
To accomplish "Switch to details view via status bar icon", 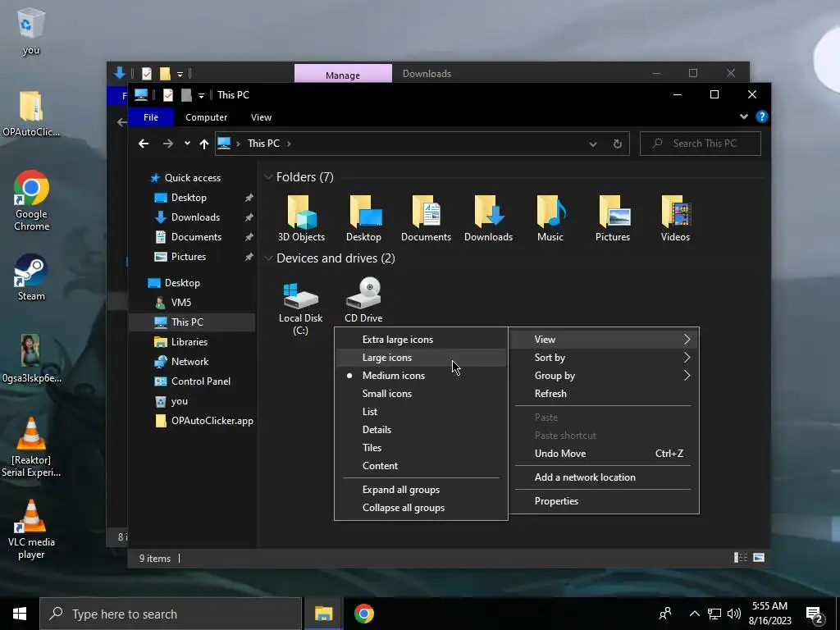I will point(741,558).
